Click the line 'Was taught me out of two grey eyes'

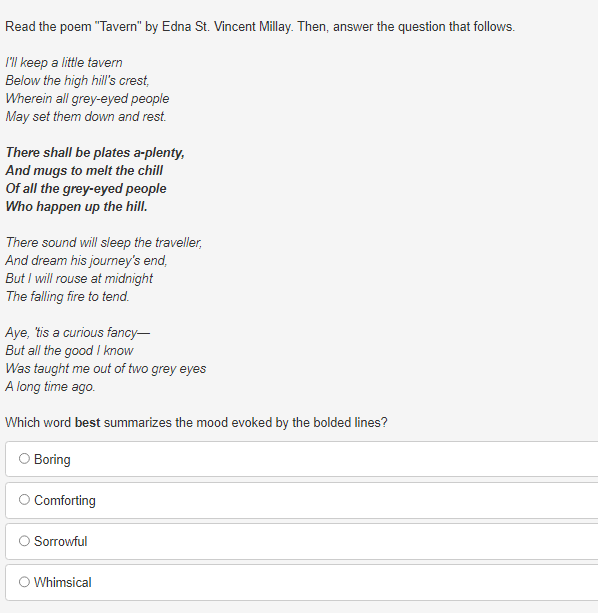coord(106,369)
